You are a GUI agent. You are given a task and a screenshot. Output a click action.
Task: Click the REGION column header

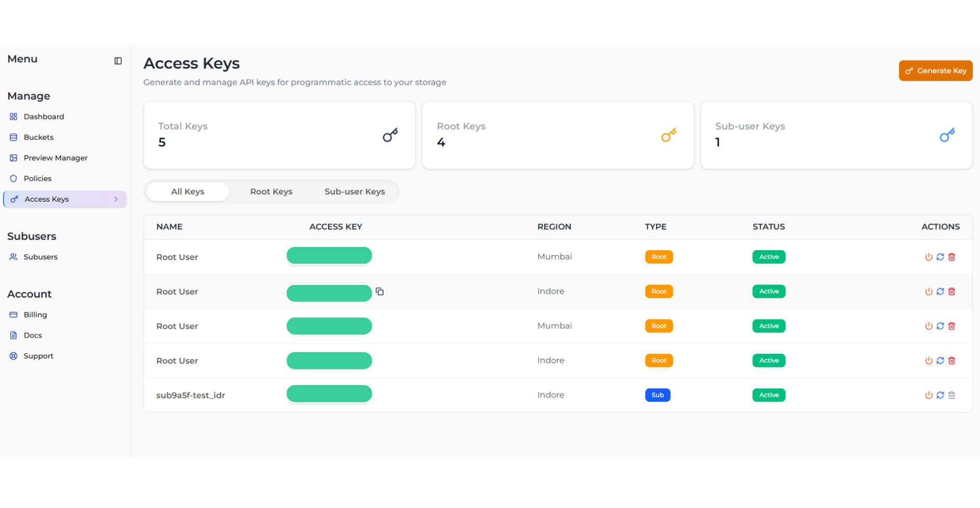click(x=554, y=227)
